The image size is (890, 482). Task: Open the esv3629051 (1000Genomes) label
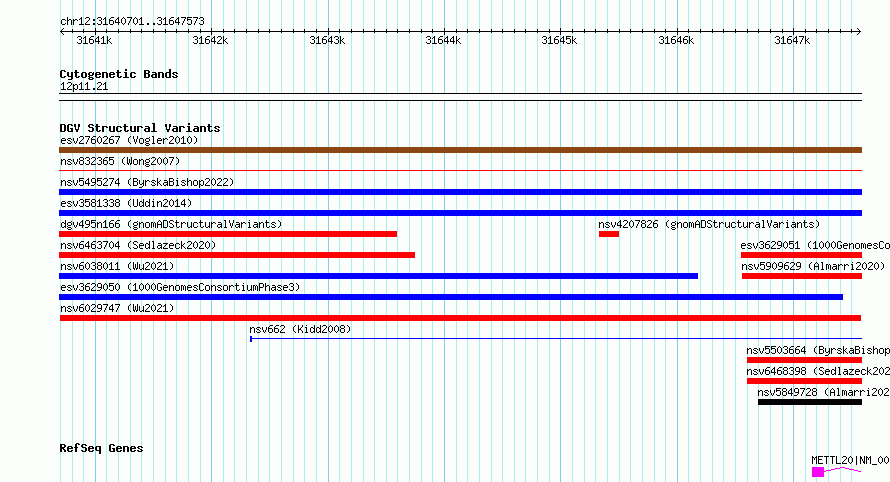(815, 245)
